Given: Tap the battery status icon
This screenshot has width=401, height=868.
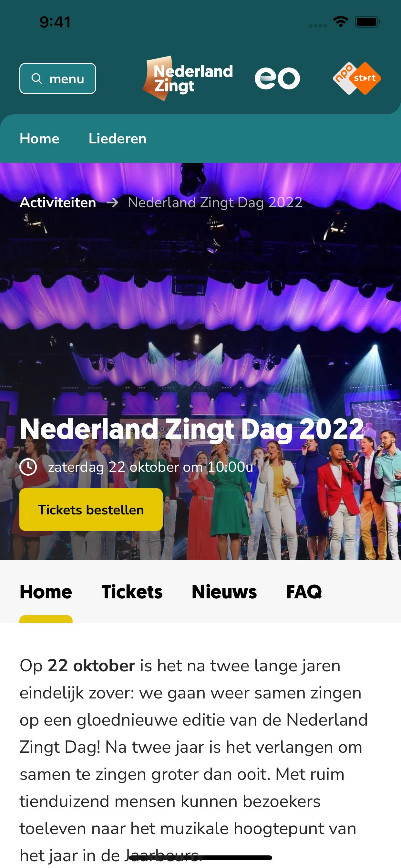Looking at the screenshot, I should coord(367,22).
